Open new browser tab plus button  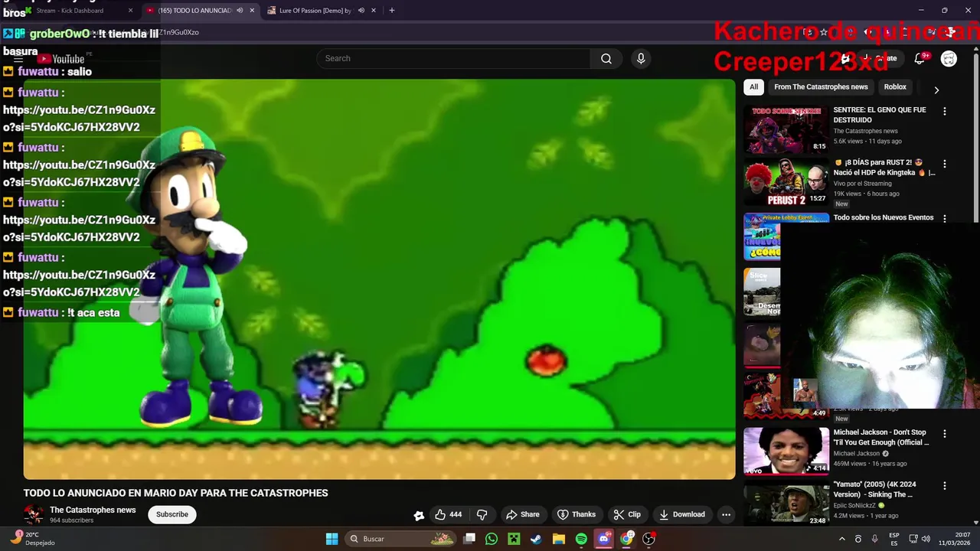391,11
